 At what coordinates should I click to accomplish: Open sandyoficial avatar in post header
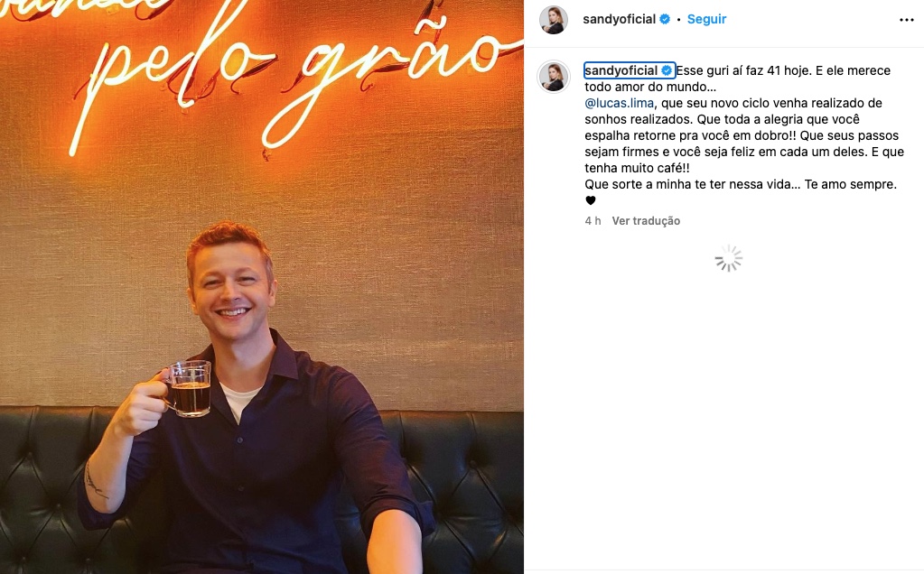coord(554,20)
